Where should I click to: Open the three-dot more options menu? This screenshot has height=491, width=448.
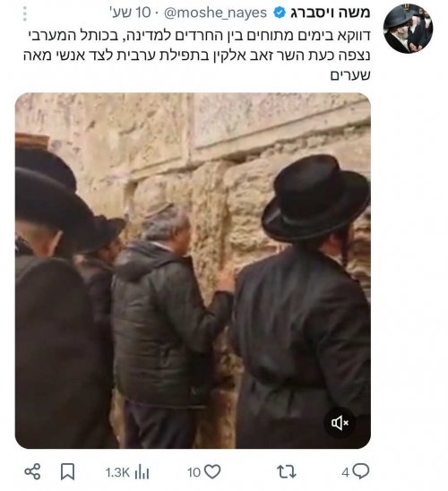(x=25, y=13)
